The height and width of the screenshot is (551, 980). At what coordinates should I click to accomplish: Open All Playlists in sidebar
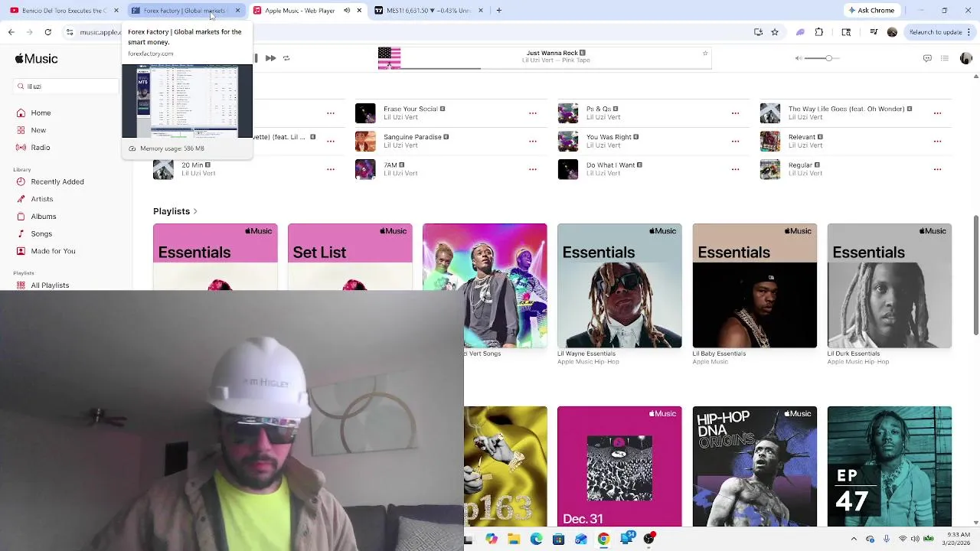coord(50,285)
